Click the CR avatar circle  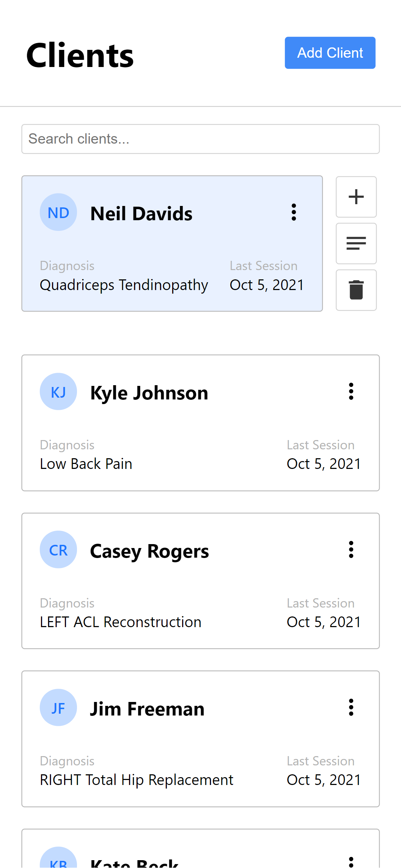point(58,550)
